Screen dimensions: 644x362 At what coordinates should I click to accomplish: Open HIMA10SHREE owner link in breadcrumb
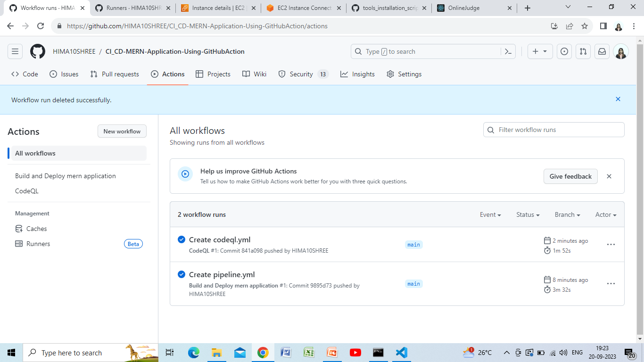tap(74, 51)
